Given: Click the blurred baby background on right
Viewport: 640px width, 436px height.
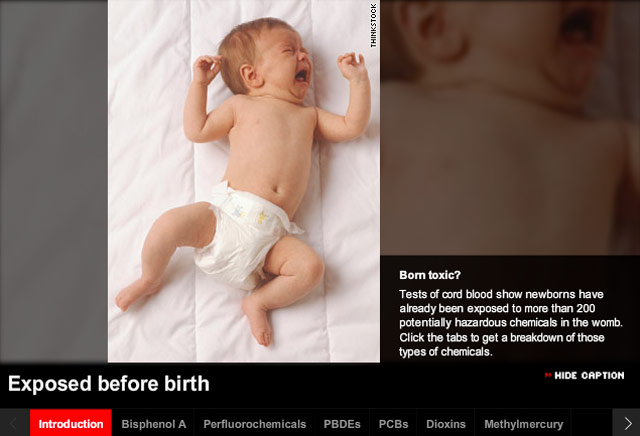Looking at the screenshot, I should (x=510, y=127).
